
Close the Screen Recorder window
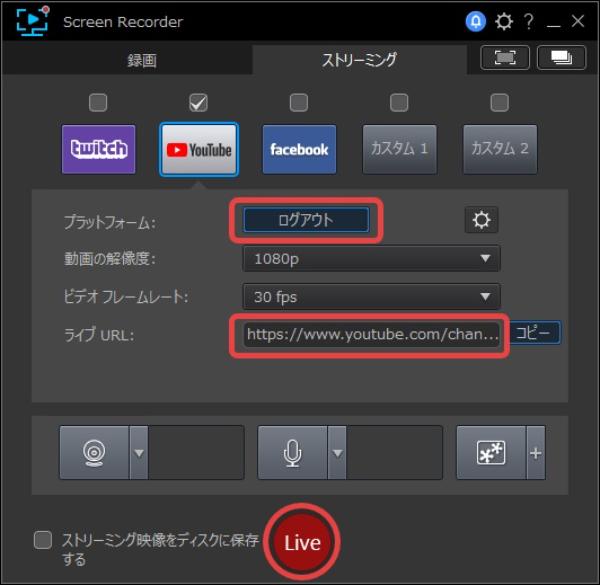pyautogui.click(x=578, y=21)
